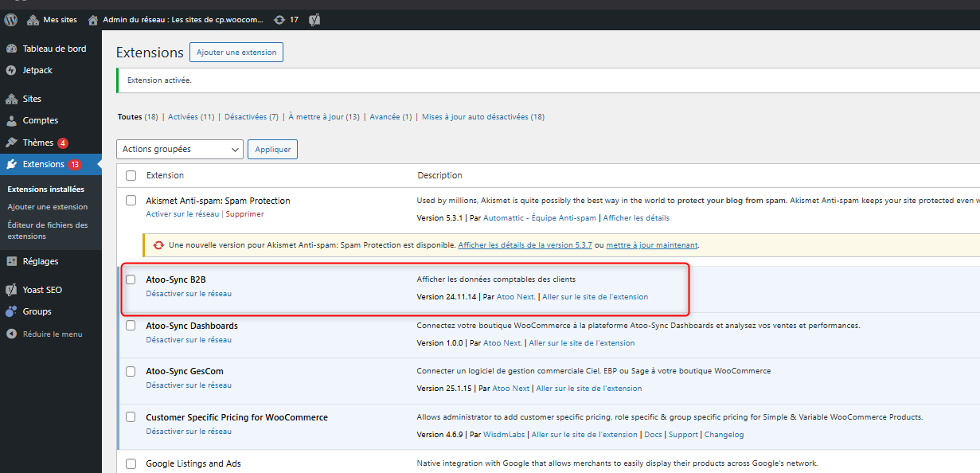Click the Google Listings and Ads name
Viewport: 980px width, 473px height.
(193, 463)
